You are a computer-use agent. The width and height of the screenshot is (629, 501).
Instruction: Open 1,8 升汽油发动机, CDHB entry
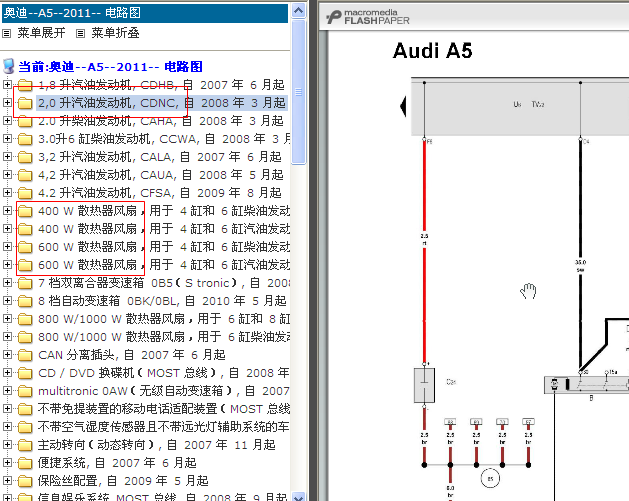coord(161,85)
